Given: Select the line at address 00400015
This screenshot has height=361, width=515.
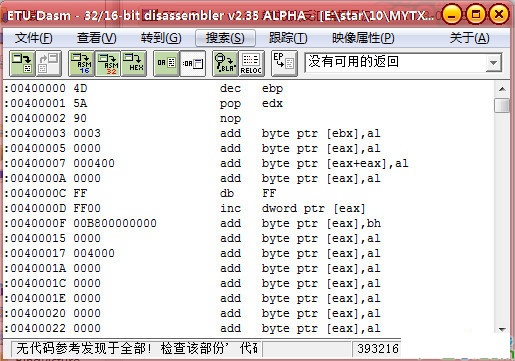Looking at the screenshot, I should coord(248,238).
